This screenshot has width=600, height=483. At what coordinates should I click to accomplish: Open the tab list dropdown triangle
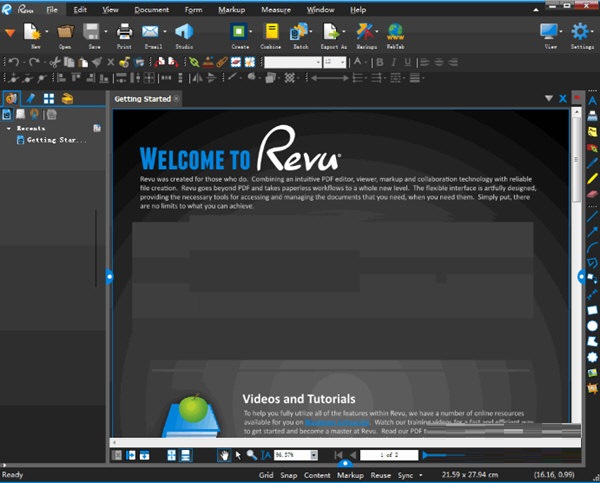[x=549, y=99]
